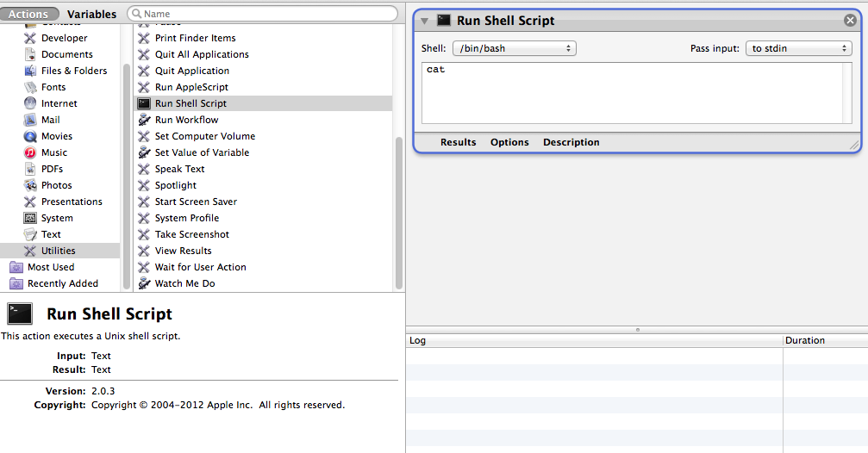Select the Watch Me Do icon

144,283
